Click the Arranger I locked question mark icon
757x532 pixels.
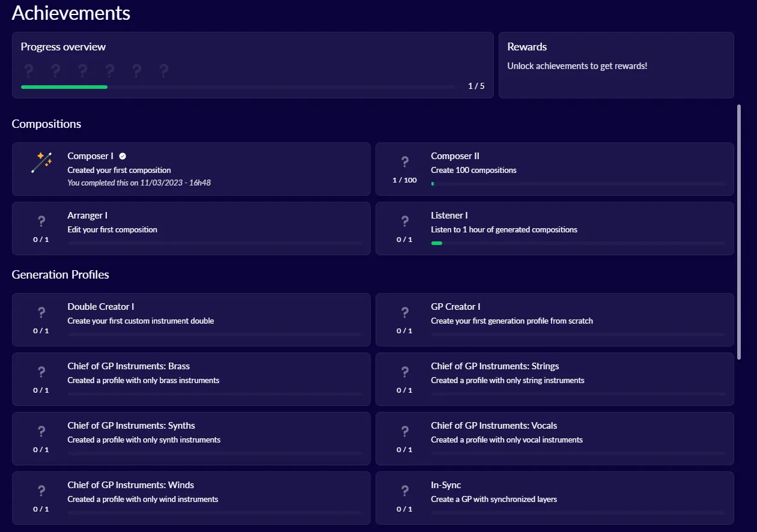click(x=41, y=221)
